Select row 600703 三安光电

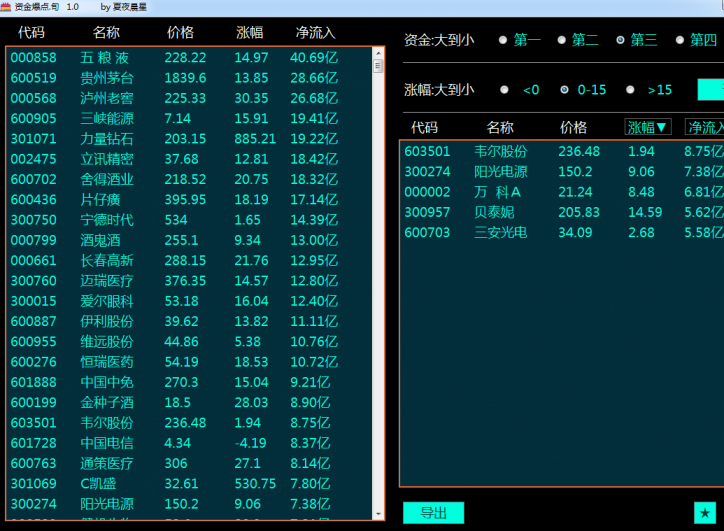(x=562, y=233)
